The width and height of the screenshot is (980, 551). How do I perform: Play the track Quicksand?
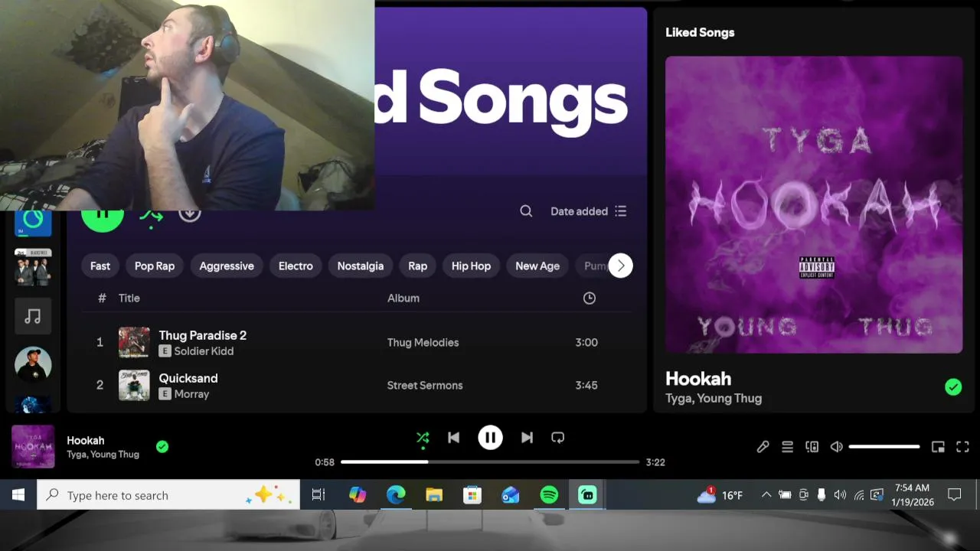tap(188, 378)
